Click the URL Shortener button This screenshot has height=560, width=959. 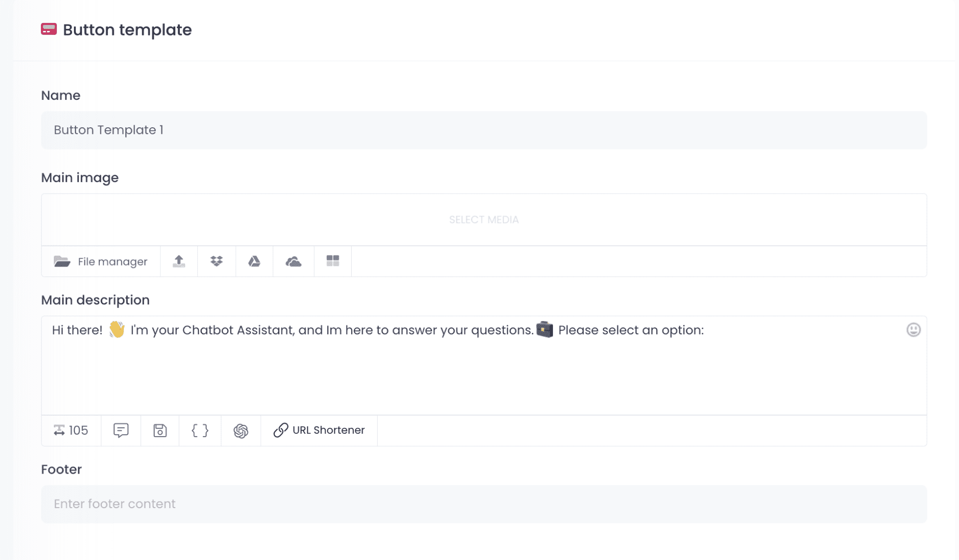click(319, 430)
